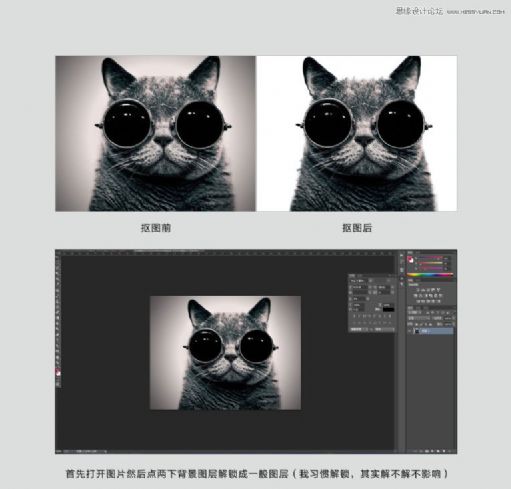This screenshot has height=489, width=511.
Task: Switch to the Color panel tab
Action: pyautogui.click(x=410, y=253)
